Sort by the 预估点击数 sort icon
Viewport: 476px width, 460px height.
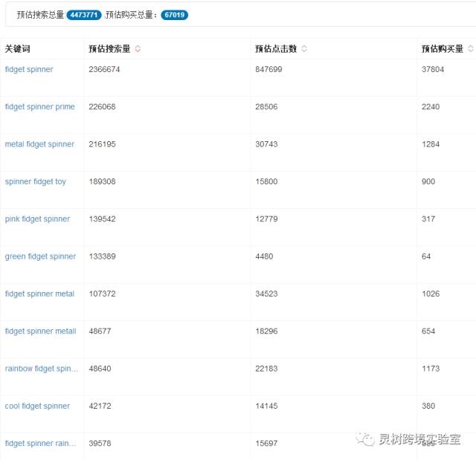click(x=304, y=48)
